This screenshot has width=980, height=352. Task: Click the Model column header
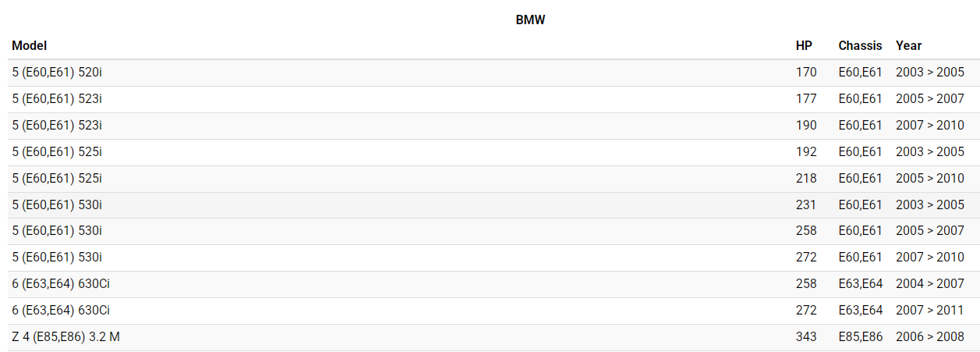click(30, 46)
